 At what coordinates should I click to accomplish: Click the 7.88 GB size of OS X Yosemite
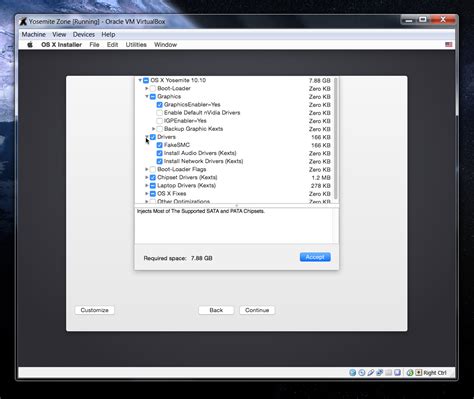tap(320, 81)
